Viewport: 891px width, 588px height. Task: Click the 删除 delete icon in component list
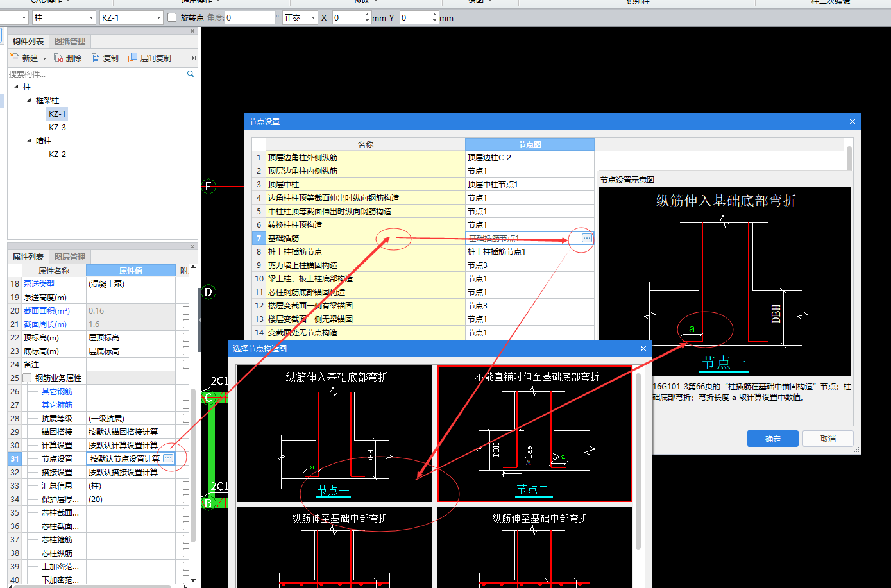pos(58,58)
